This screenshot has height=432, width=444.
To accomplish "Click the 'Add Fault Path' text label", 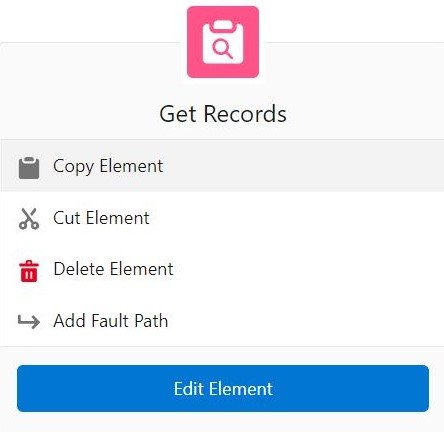I will pos(111,321).
